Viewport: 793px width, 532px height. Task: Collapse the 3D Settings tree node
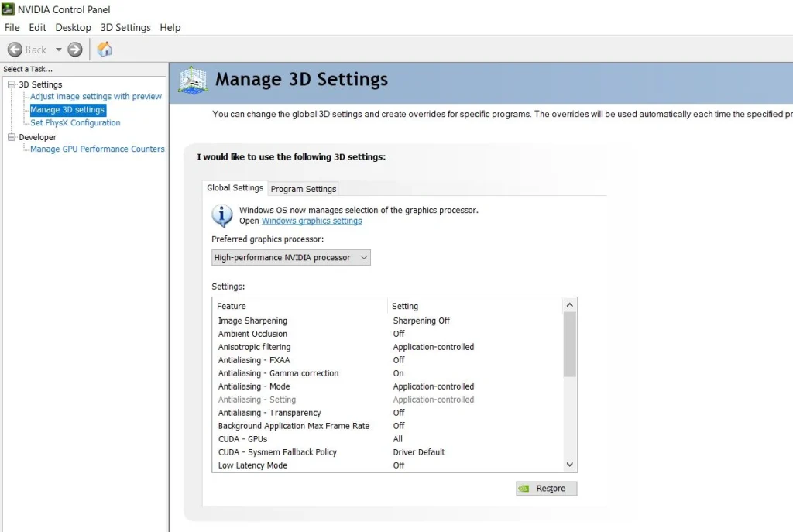pos(12,84)
